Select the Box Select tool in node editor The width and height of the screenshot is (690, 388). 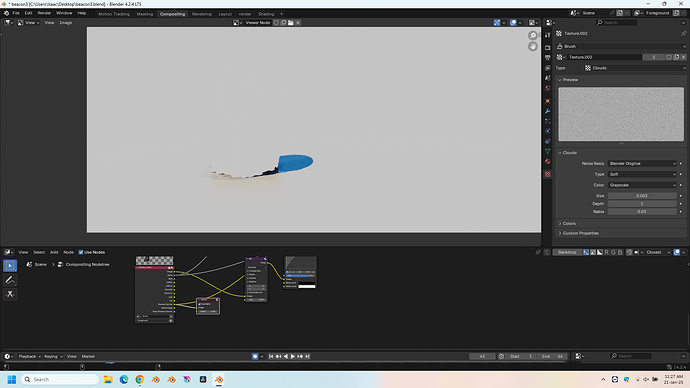pyautogui.click(x=10, y=265)
